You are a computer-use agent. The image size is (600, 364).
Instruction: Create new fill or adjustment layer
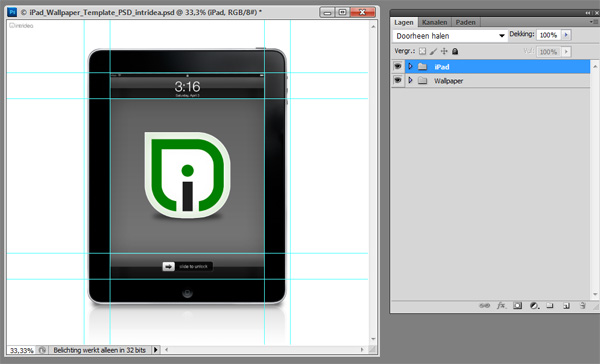click(534, 305)
